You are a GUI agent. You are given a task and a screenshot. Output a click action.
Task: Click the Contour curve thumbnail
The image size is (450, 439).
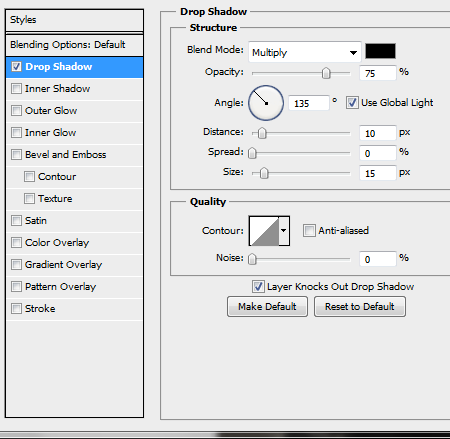point(264,231)
